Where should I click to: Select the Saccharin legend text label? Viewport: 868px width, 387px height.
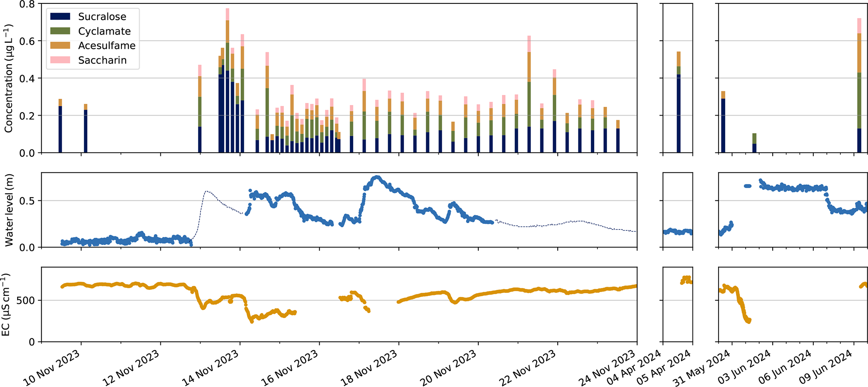(x=102, y=60)
